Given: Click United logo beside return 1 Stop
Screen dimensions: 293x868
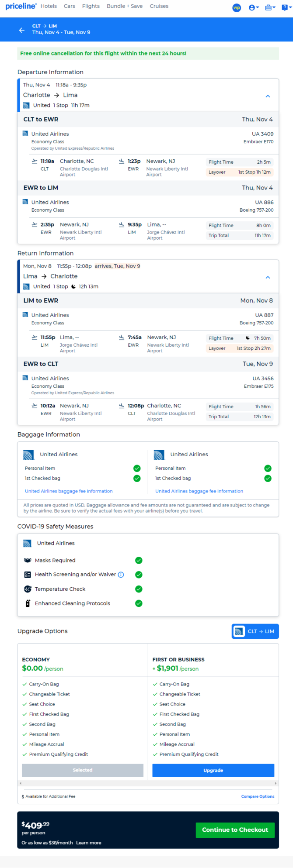Looking at the screenshot, I should pyautogui.click(x=26, y=286).
